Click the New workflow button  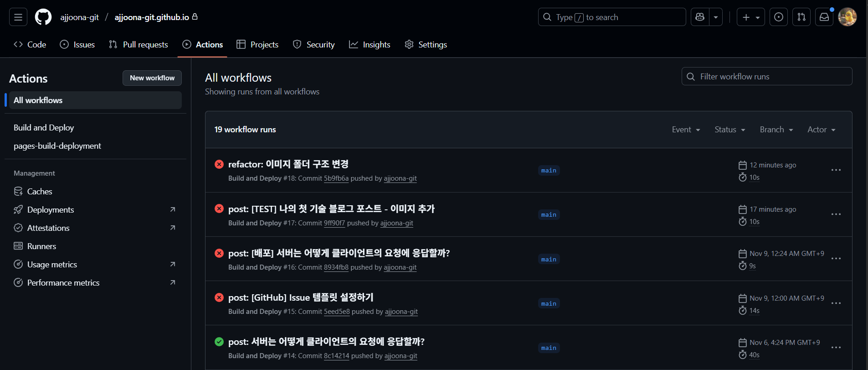point(152,78)
